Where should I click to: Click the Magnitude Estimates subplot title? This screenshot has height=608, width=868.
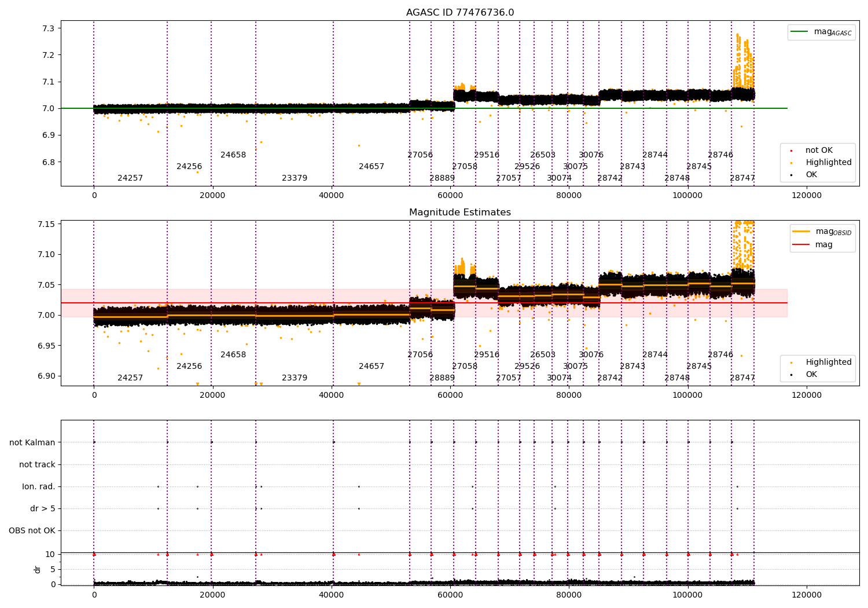[x=460, y=213]
